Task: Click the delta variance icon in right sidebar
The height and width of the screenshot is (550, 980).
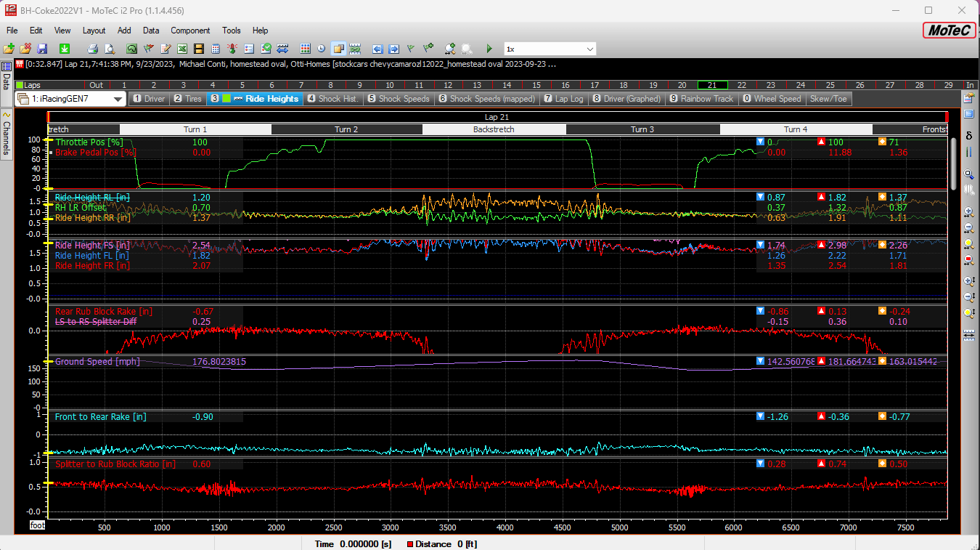Action: (968, 136)
